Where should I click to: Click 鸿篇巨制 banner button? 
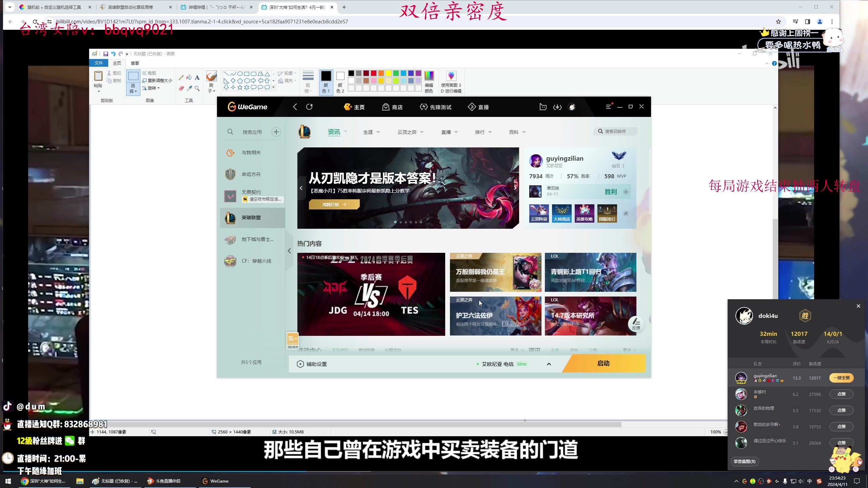[334, 204]
